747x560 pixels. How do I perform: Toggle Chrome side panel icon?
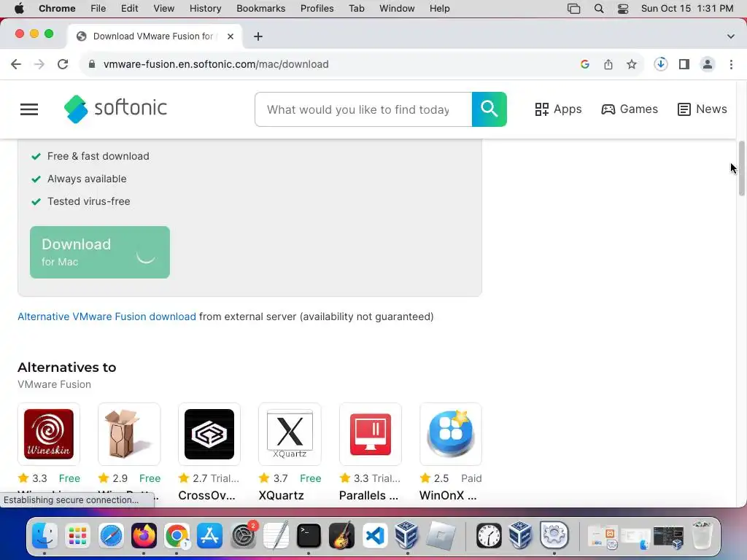tap(684, 64)
